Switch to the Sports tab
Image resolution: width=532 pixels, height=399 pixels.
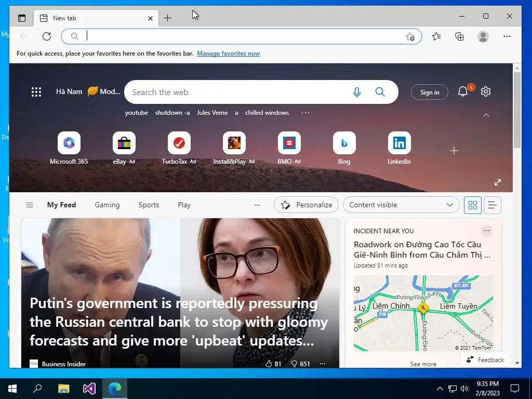(149, 205)
